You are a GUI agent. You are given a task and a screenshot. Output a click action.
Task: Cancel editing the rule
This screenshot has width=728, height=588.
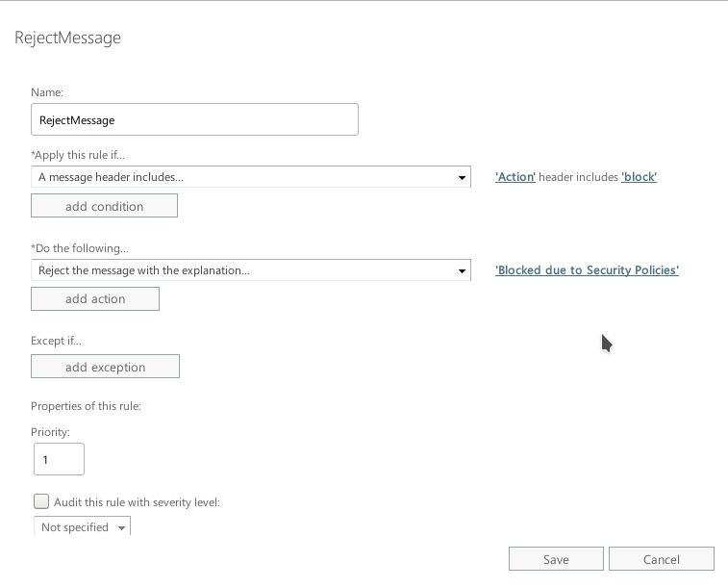click(662, 559)
